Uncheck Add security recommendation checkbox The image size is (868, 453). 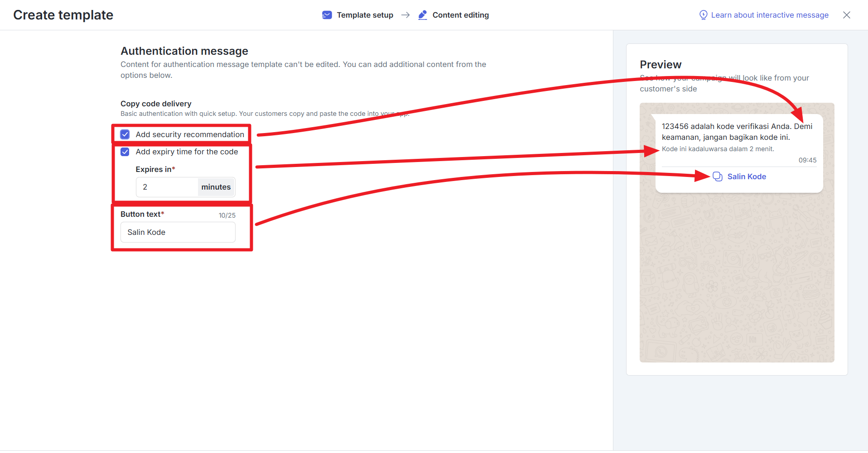(125, 134)
